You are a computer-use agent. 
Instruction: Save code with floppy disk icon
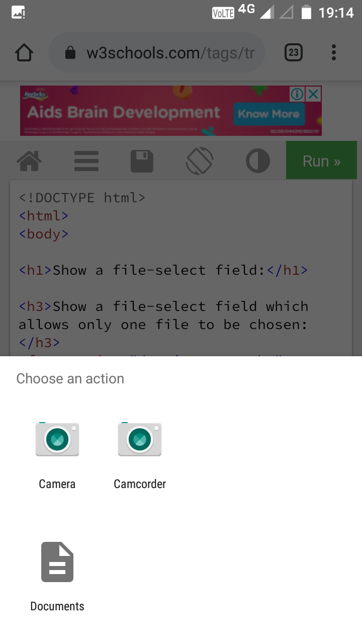(x=142, y=162)
